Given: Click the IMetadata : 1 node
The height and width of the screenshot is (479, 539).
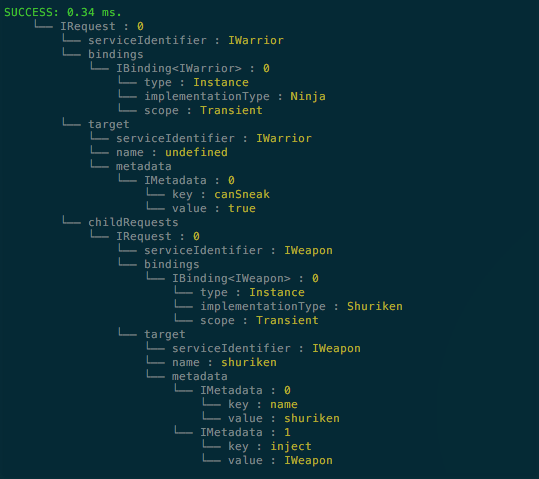Looking at the screenshot, I should click(x=245, y=432).
